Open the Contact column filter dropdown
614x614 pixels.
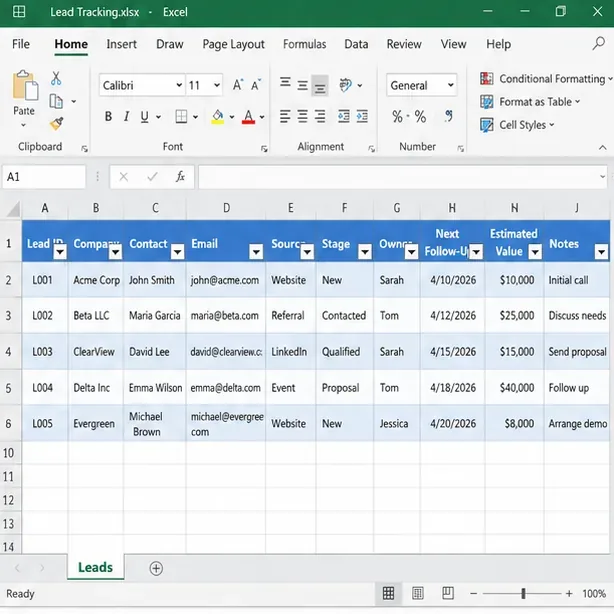click(x=177, y=251)
